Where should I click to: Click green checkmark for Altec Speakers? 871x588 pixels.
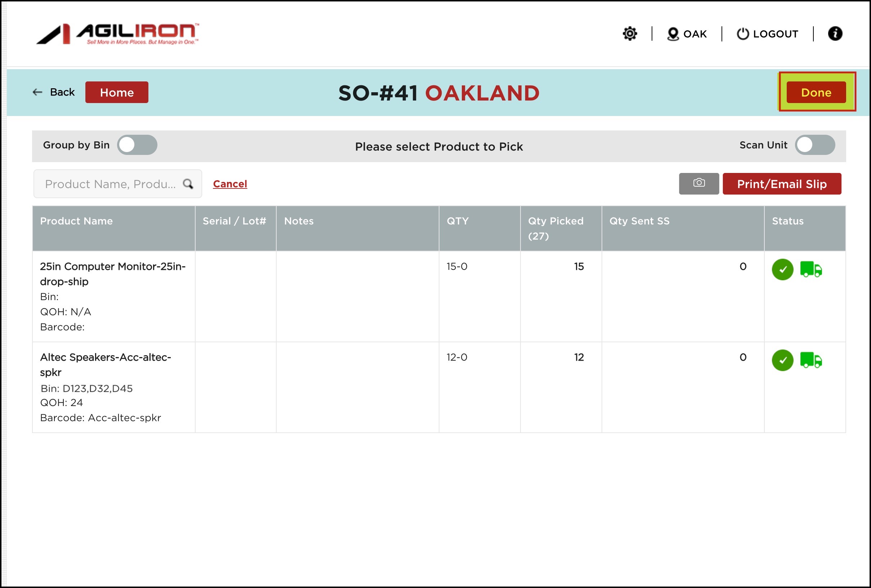(782, 360)
